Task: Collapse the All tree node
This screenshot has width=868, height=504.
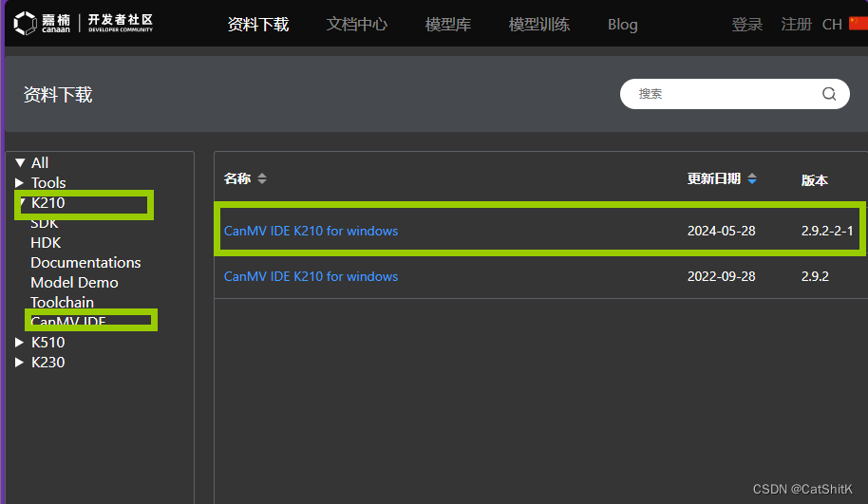Action: pyautogui.click(x=21, y=163)
